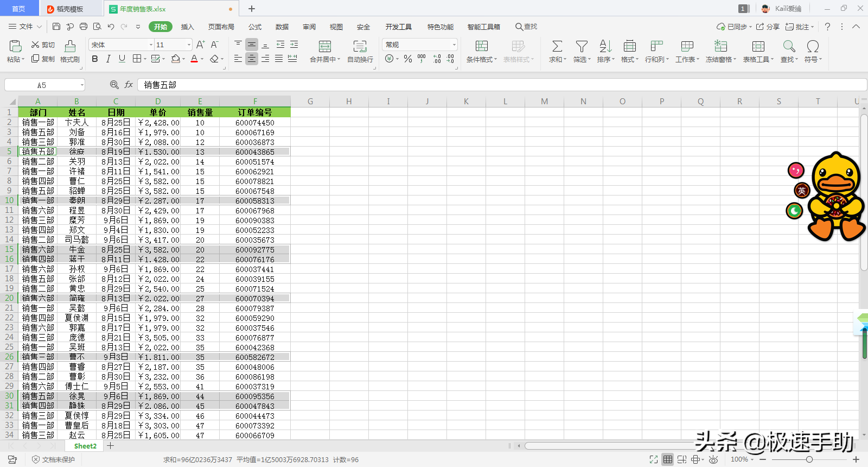Toggle Underline formatting

[122, 59]
